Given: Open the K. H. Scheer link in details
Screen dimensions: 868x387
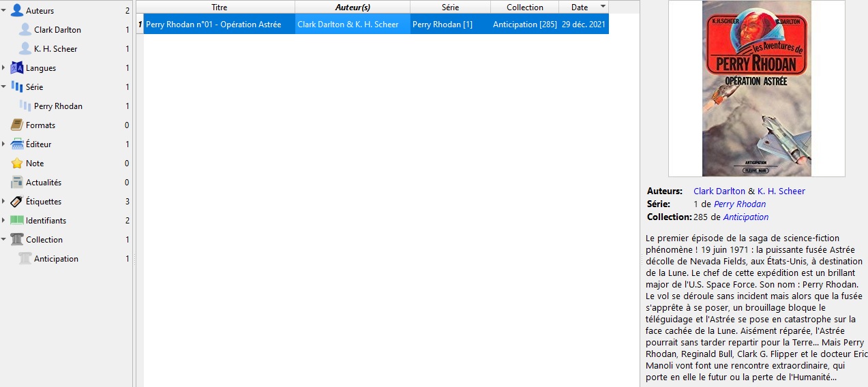Looking at the screenshot, I should (781, 191).
